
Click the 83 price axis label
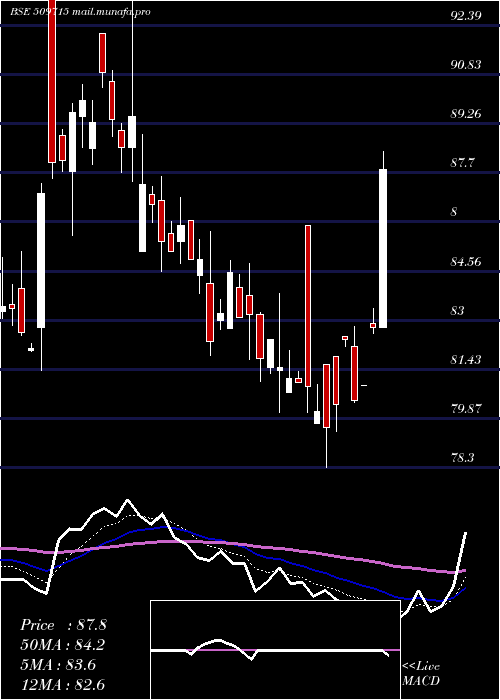[457, 310]
